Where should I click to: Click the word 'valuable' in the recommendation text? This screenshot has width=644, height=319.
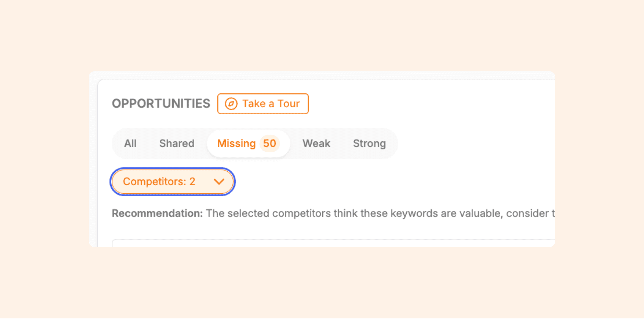pyautogui.click(x=478, y=213)
